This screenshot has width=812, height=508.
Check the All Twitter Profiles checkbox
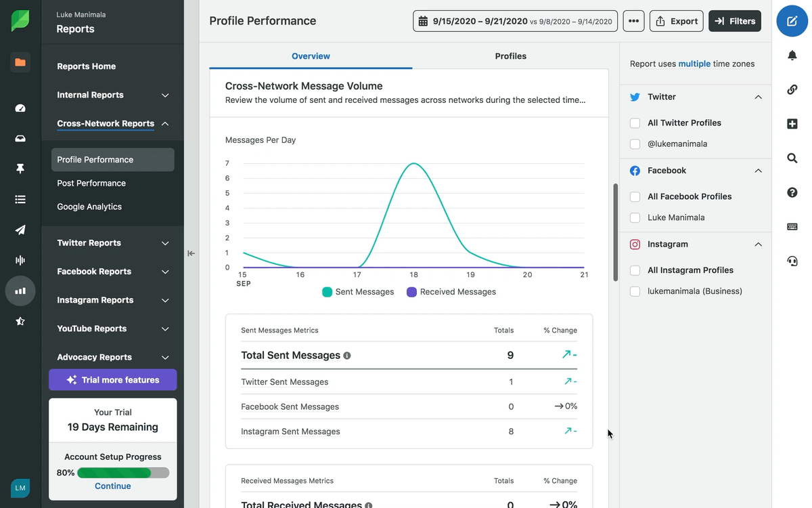click(635, 123)
